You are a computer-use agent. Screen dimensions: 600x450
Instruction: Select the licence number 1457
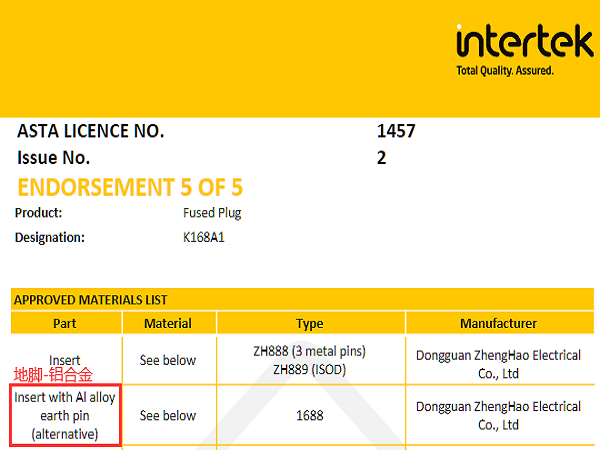coord(396,131)
